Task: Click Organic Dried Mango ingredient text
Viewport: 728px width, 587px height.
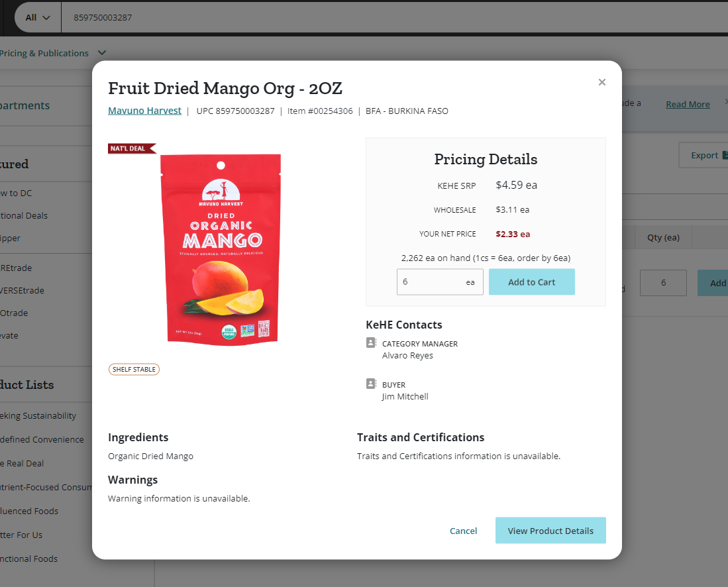Action: pyautogui.click(x=150, y=456)
